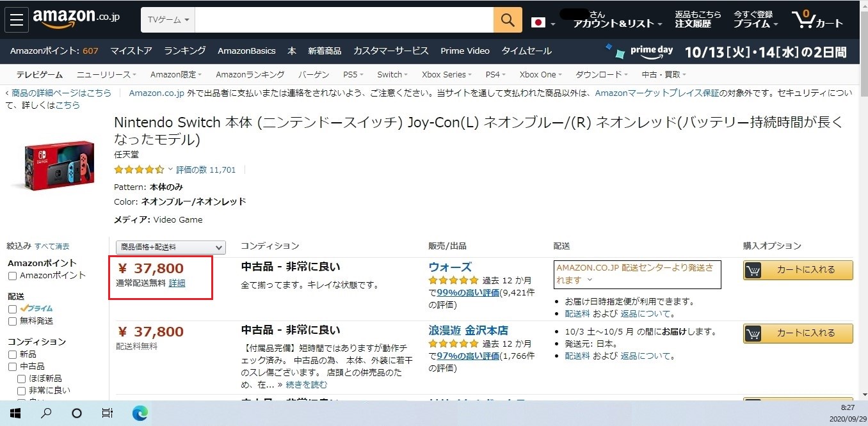The image size is (868, 426).
Task: Click the Microsoft Edge taskbar icon
Action: (140, 413)
